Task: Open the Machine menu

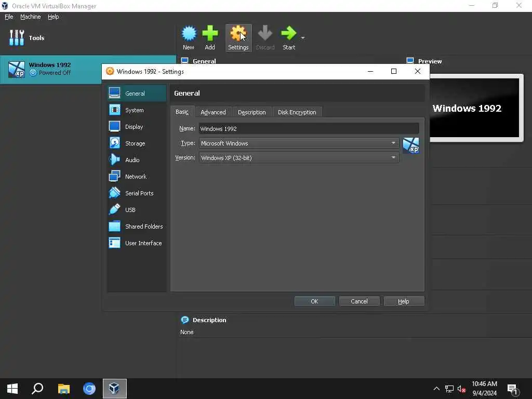Action: [x=31, y=17]
